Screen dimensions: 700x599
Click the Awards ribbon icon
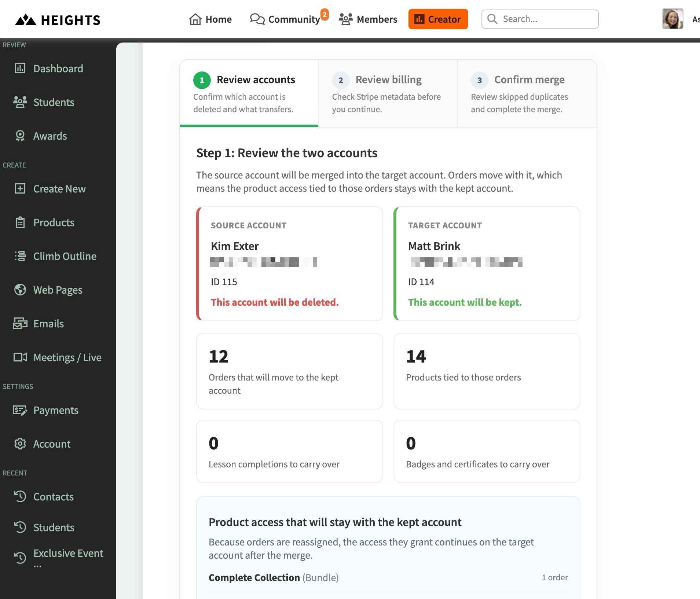20,136
